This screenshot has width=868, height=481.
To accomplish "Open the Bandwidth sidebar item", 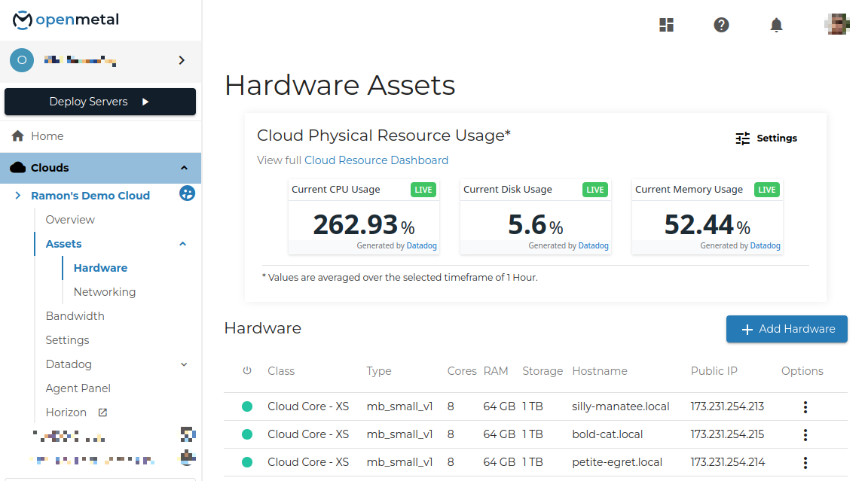I will [x=75, y=316].
